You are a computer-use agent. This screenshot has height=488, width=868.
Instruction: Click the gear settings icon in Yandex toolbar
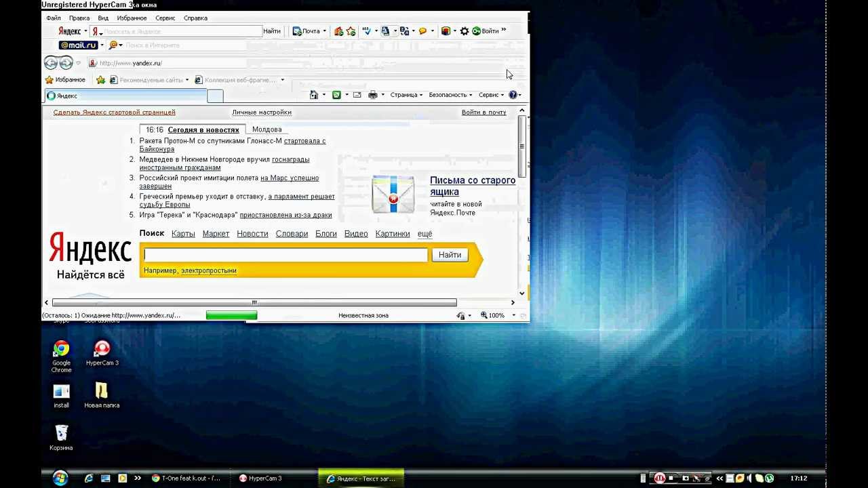click(x=465, y=31)
